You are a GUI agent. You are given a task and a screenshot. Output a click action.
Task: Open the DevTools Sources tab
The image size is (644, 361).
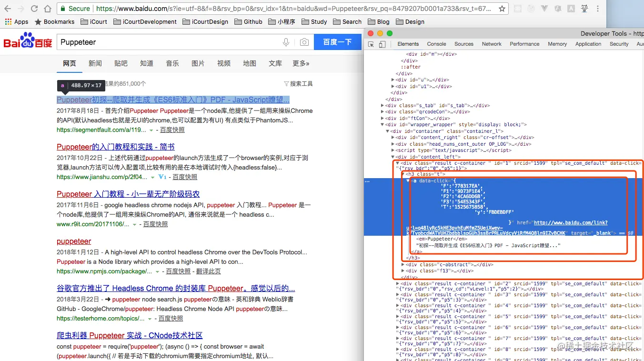point(464,44)
